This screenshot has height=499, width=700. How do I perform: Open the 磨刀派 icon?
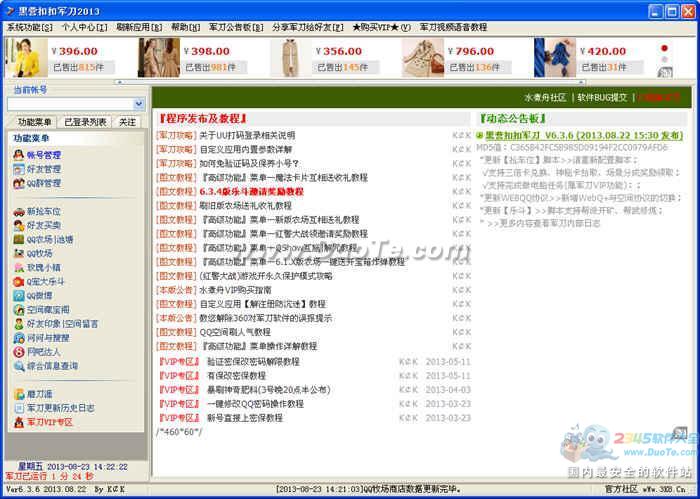coord(19,394)
